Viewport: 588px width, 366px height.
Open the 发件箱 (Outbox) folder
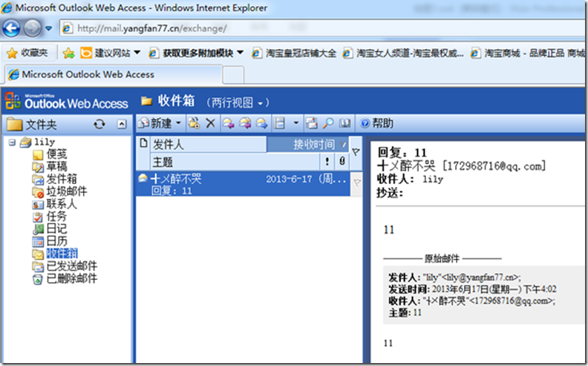pos(61,179)
